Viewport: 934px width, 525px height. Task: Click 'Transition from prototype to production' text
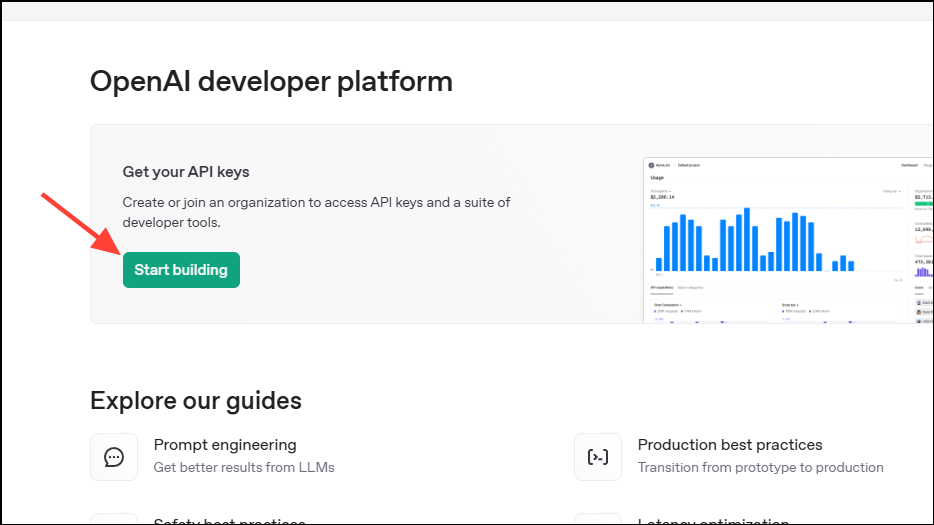point(761,467)
